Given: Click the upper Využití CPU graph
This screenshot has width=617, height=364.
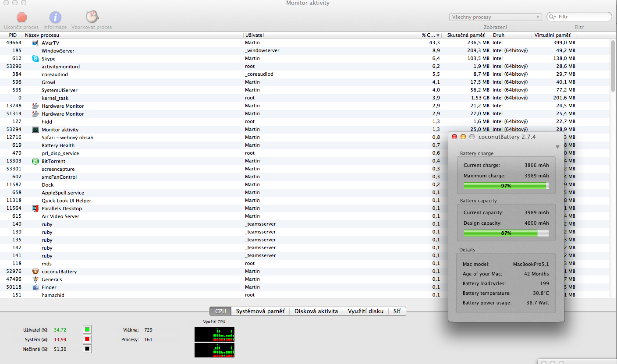Looking at the screenshot, I should coord(215,334).
